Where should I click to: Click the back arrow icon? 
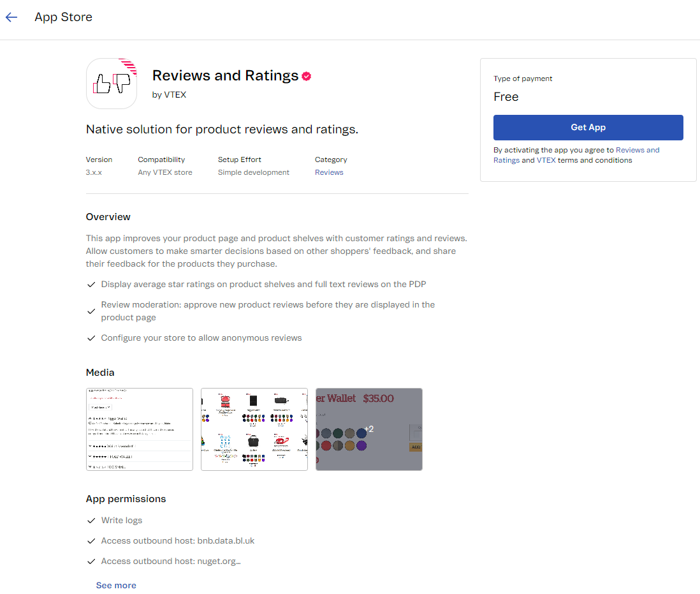(x=11, y=17)
